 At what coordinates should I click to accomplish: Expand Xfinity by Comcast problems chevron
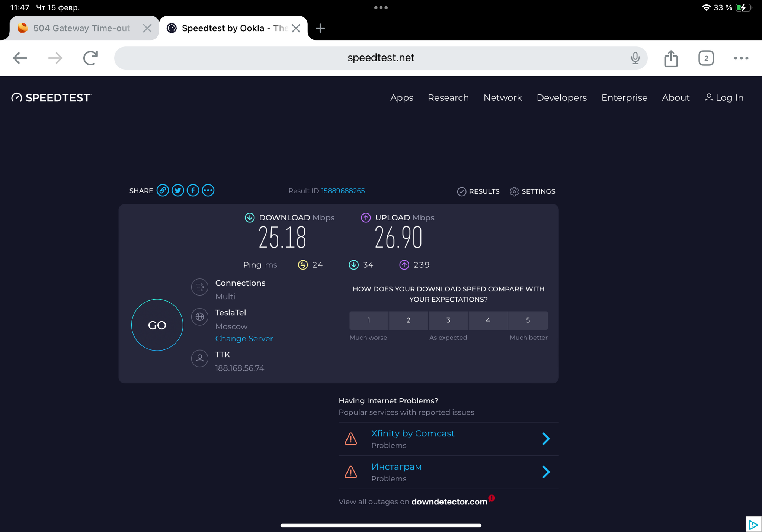[x=546, y=439]
